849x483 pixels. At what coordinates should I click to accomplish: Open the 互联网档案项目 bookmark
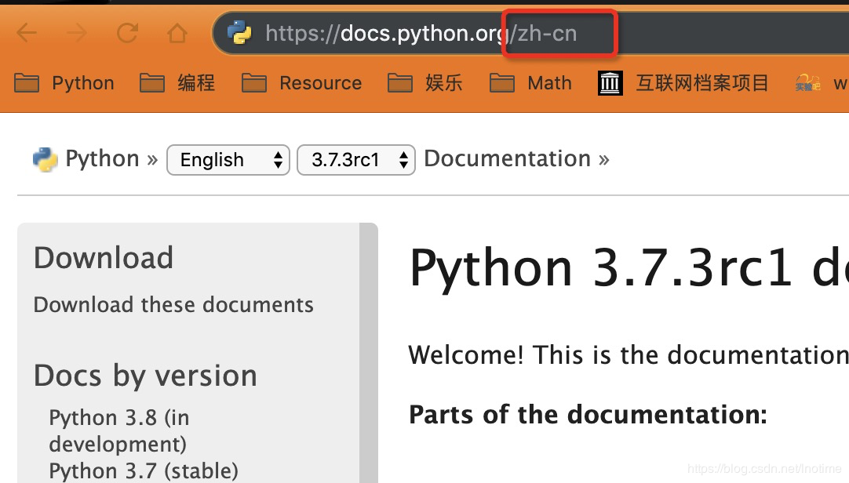pos(683,83)
